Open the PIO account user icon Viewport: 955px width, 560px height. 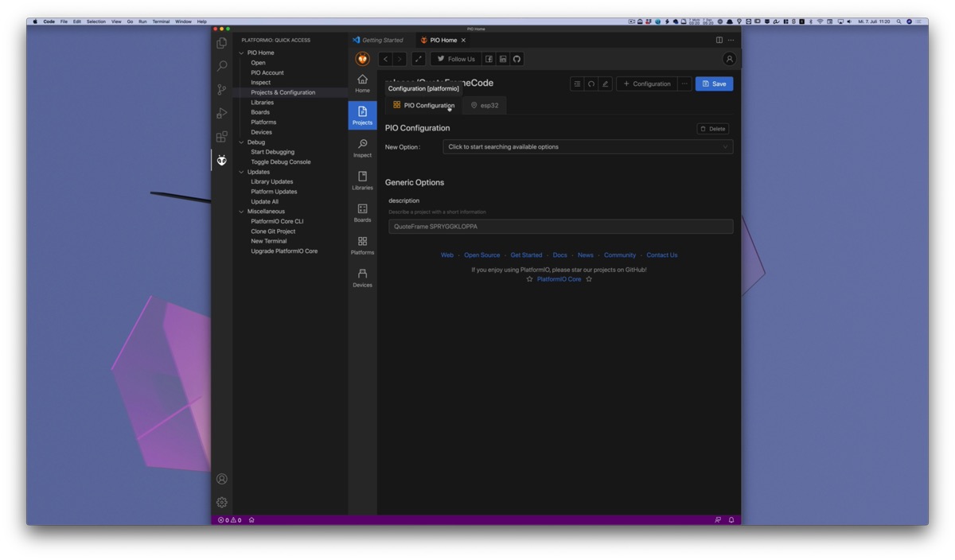[729, 59]
